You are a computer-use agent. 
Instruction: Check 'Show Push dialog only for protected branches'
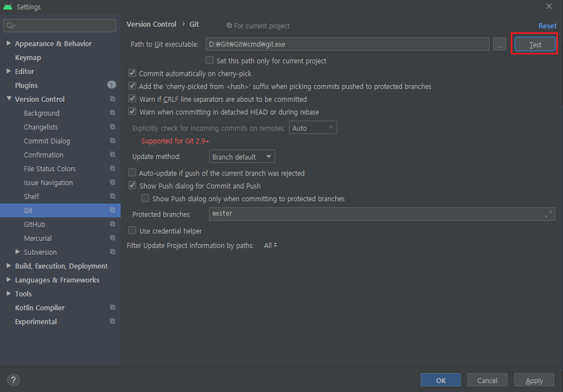click(145, 199)
